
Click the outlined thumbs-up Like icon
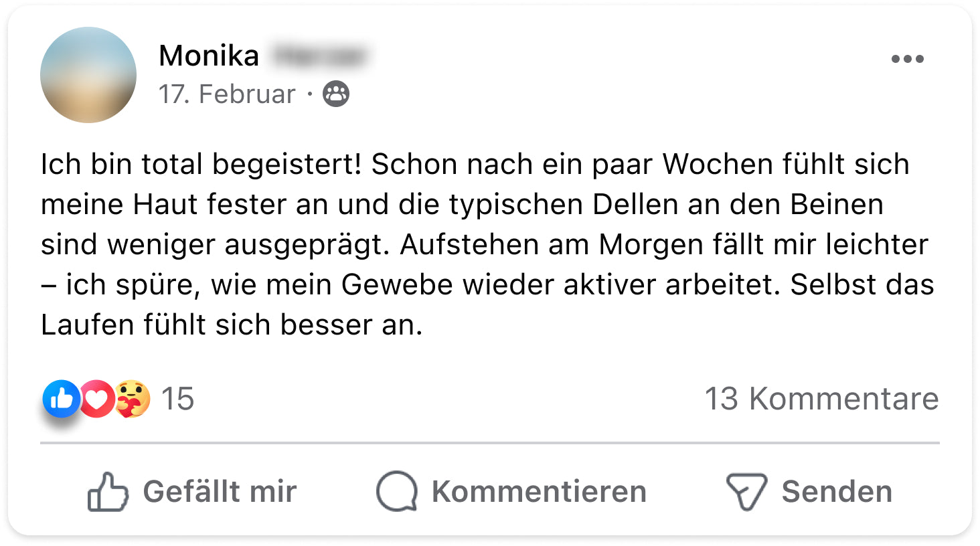click(x=107, y=492)
